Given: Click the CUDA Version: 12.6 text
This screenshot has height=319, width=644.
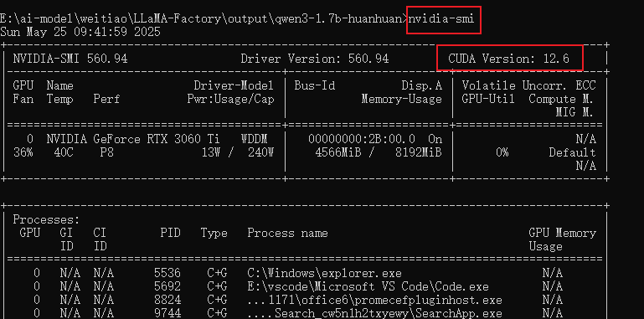Looking at the screenshot, I should pos(508,59).
